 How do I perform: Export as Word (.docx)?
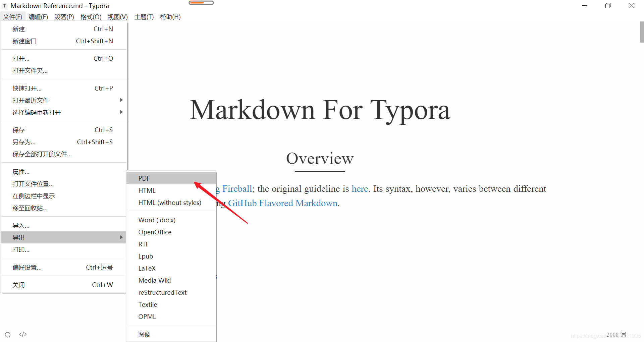click(x=171, y=220)
